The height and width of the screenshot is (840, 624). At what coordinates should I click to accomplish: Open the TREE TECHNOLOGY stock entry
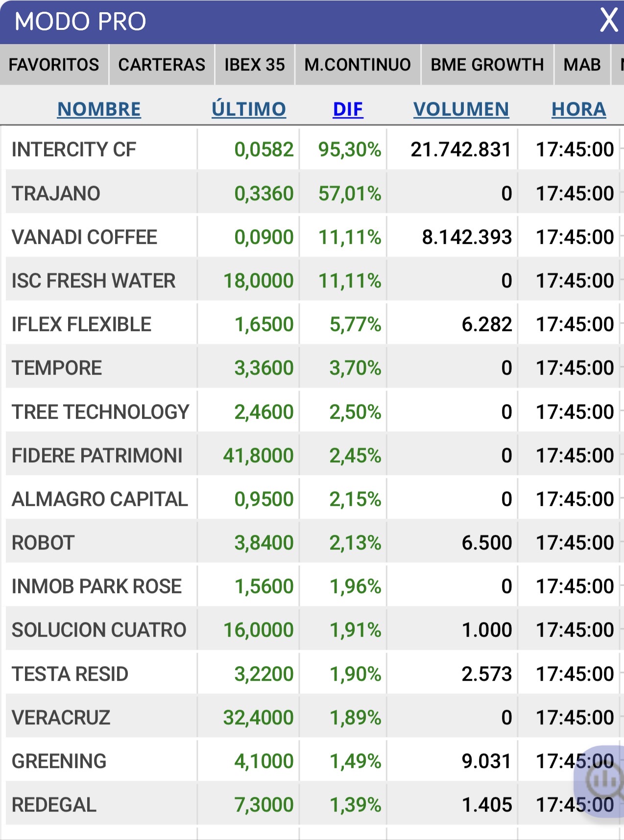(x=312, y=412)
